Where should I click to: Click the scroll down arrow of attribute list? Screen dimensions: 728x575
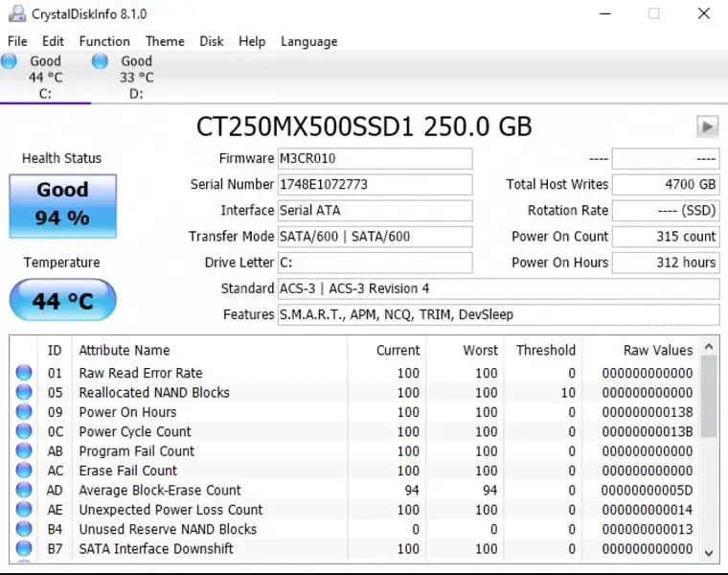[x=709, y=553]
